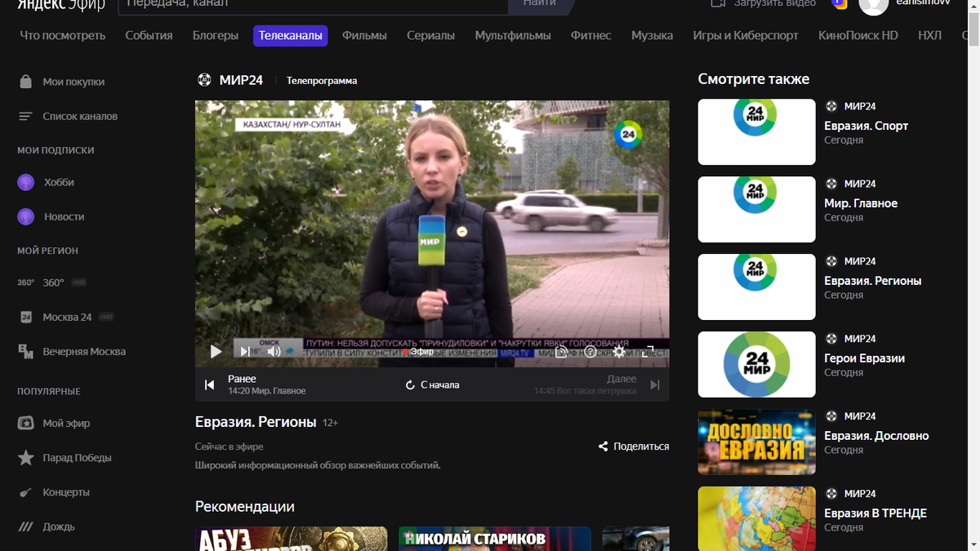This screenshot has width=980, height=551.
Task: Switch to 'КиноПоиск HD' tab
Action: click(x=858, y=35)
